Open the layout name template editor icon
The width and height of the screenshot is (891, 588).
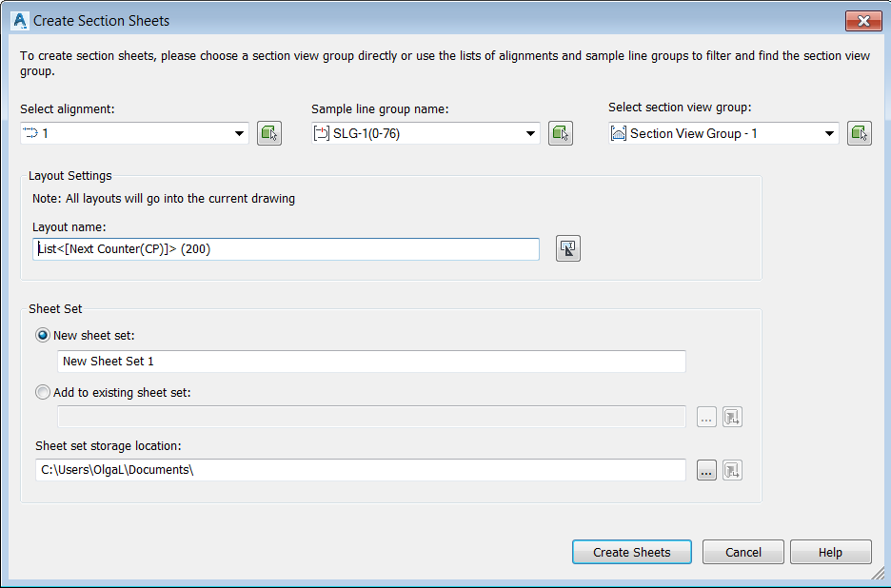pos(567,249)
